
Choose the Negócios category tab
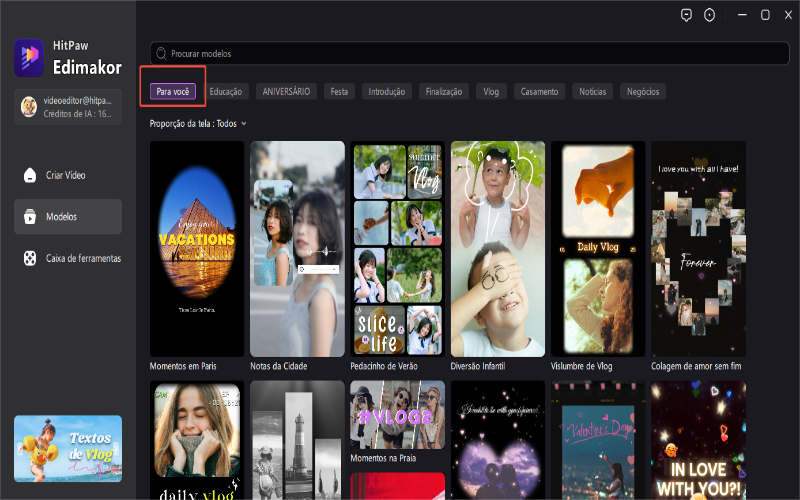coord(643,91)
